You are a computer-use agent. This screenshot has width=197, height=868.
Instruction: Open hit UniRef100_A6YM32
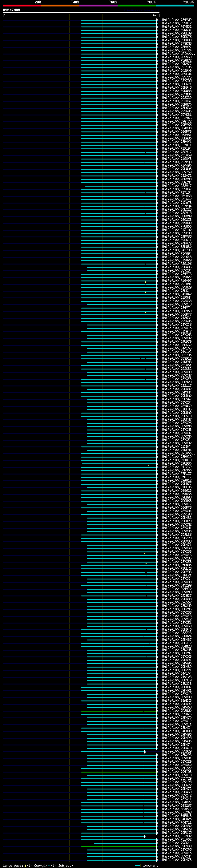coord(176,26)
